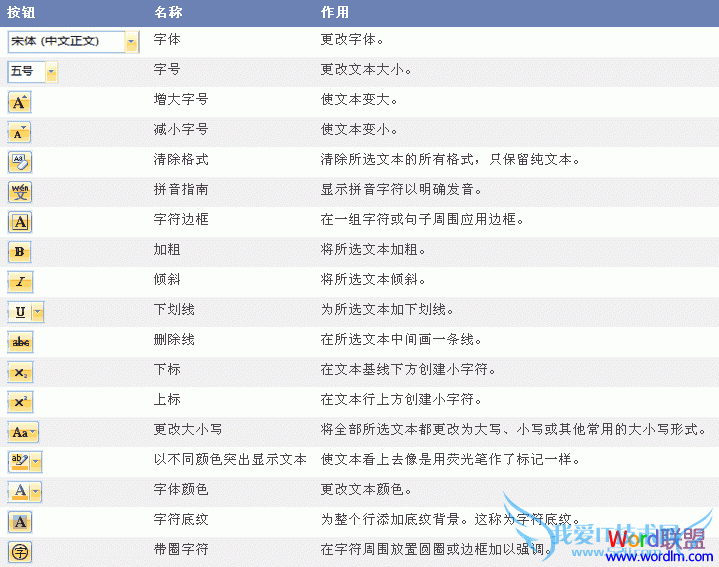Click the description 在一组字符或句子周围应用边框。

point(422,219)
